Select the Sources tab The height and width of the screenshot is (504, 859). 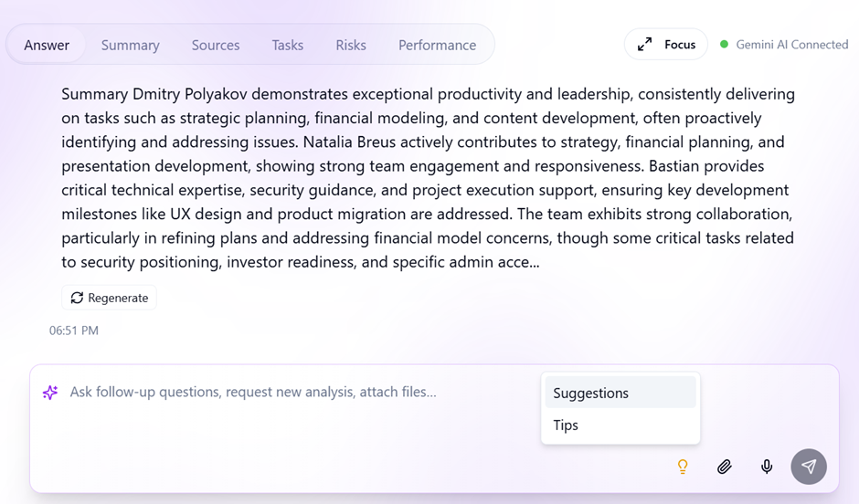pos(216,45)
